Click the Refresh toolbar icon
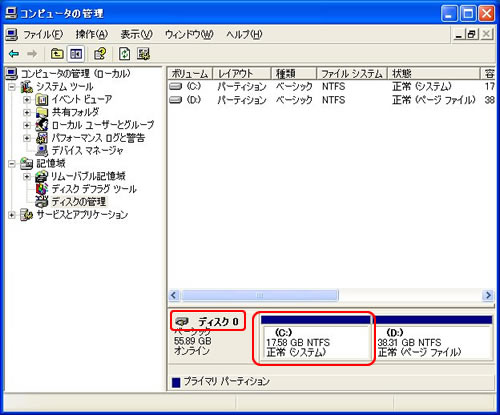This screenshot has height=415, width=500. click(x=124, y=54)
